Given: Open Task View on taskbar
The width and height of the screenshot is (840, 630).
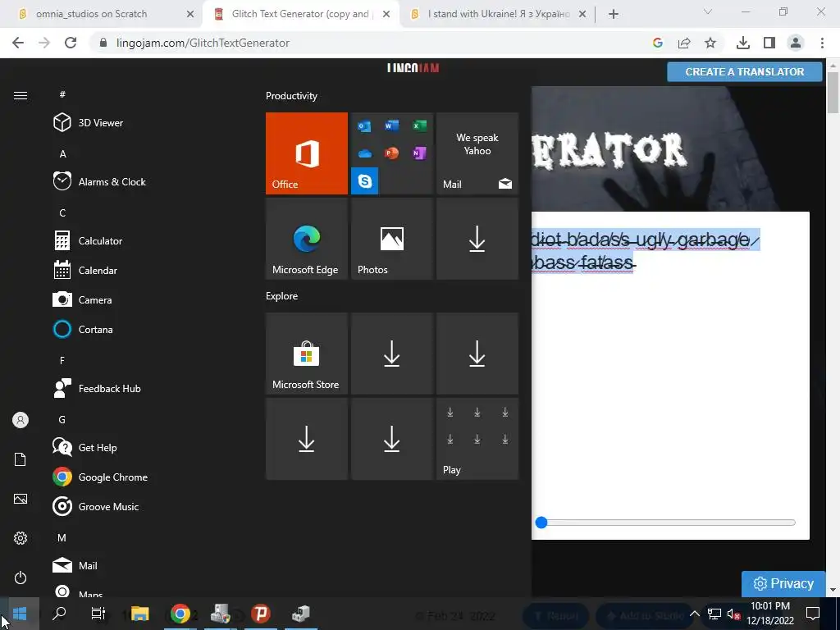Looking at the screenshot, I should tap(98, 614).
